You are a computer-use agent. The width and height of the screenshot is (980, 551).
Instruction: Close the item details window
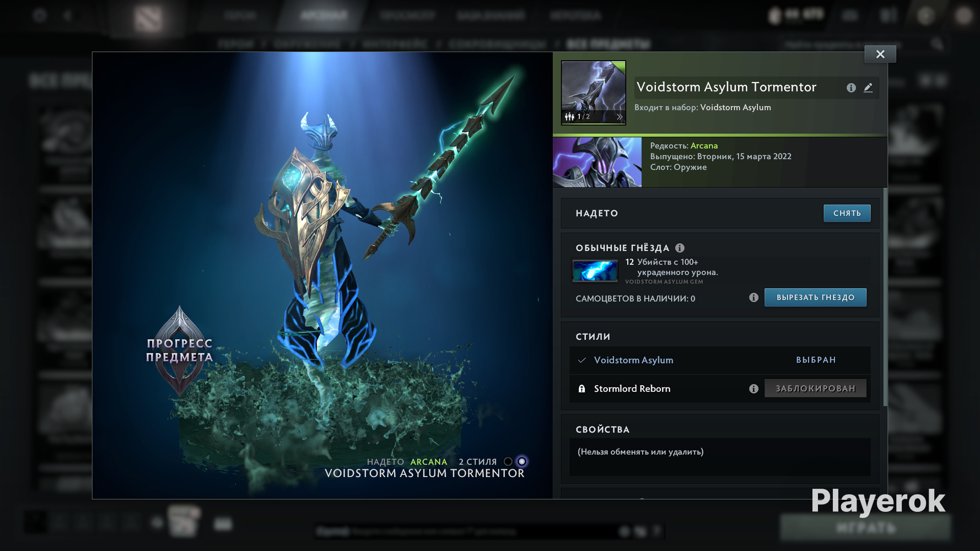click(880, 54)
